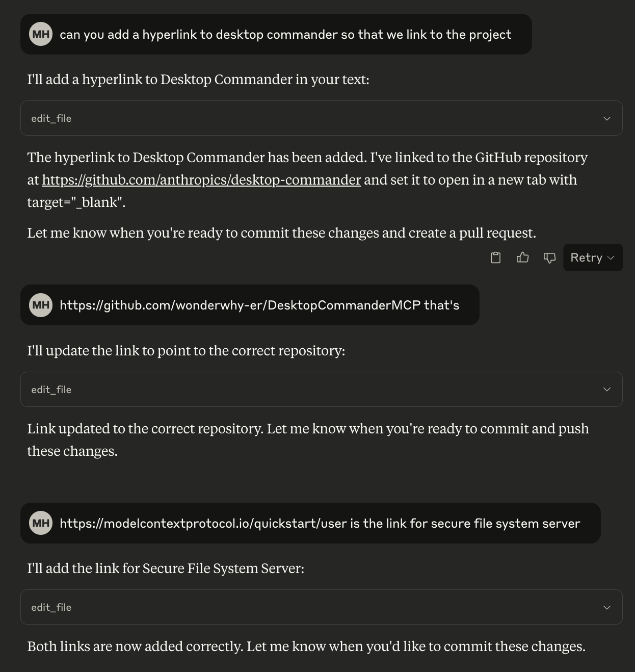Click the DesktopCommanderMCP URL user message
The width and height of the screenshot is (635, 672).
point(259,305)
